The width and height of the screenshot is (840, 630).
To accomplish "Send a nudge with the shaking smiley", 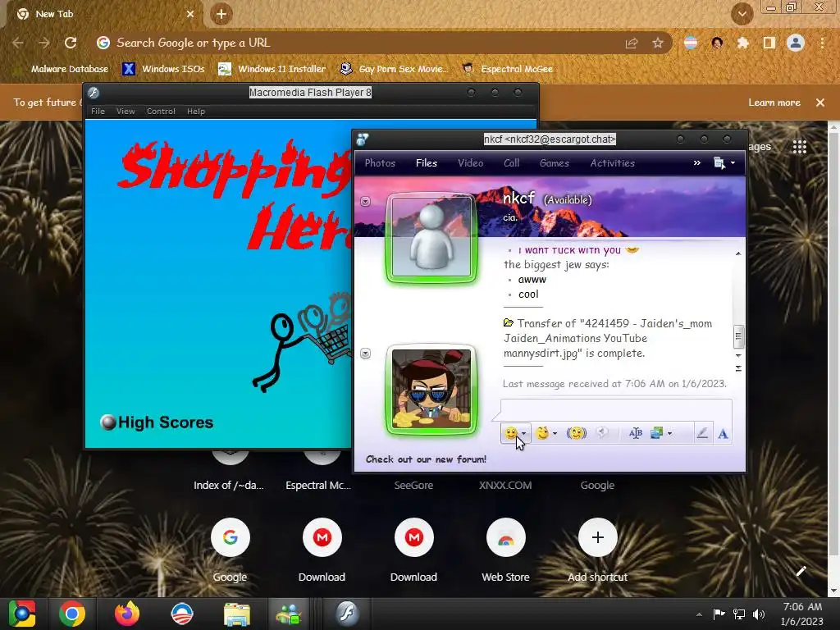I will pos(577,433).
